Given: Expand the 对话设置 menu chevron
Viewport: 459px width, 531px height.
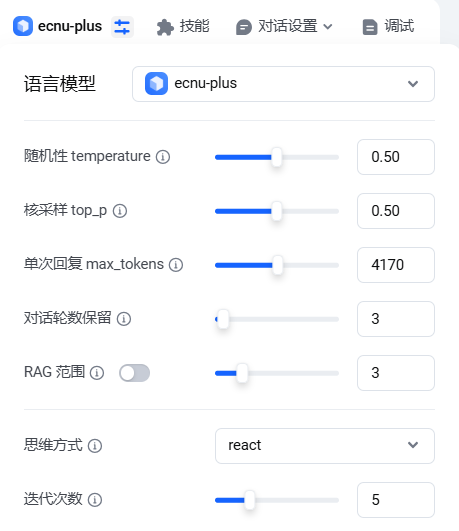Looking at the screenshot, I should (x=328, y=26).
